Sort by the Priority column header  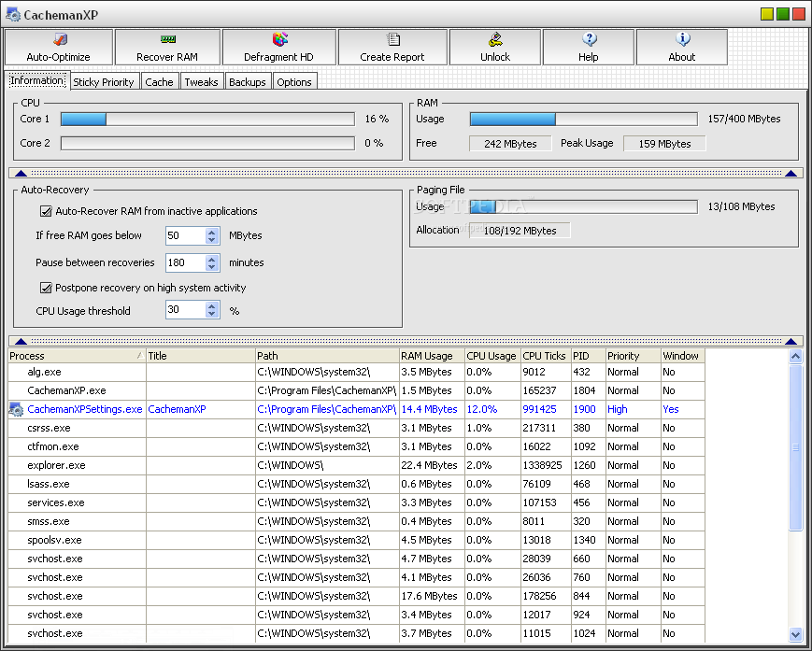[x=634, y=356]
